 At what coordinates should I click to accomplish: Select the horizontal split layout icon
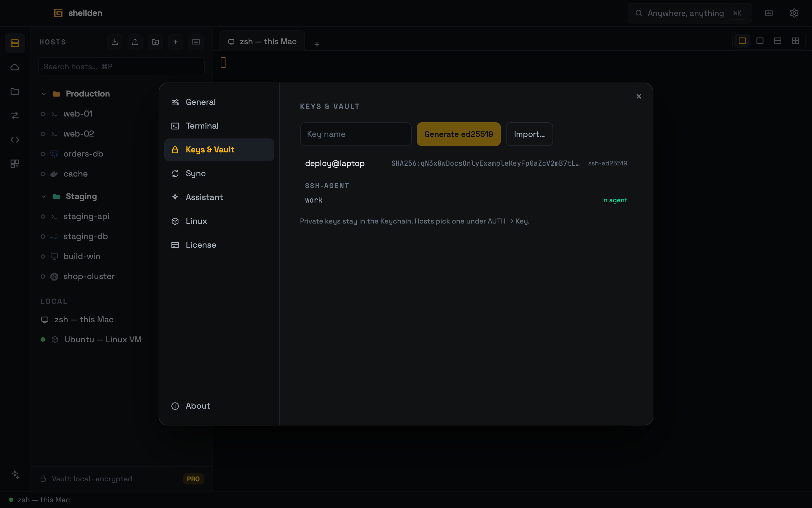click(x=778, y=41)
